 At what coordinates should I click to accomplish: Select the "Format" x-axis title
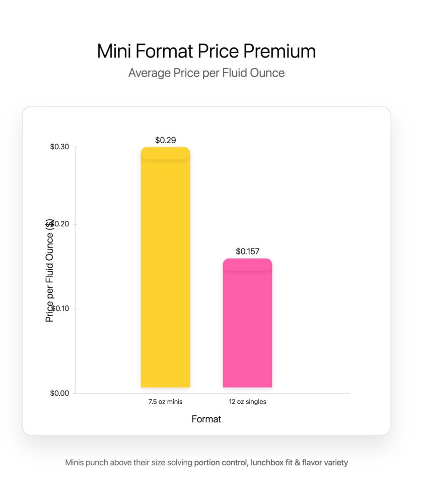pyautogui.click(x=206, y=419)
